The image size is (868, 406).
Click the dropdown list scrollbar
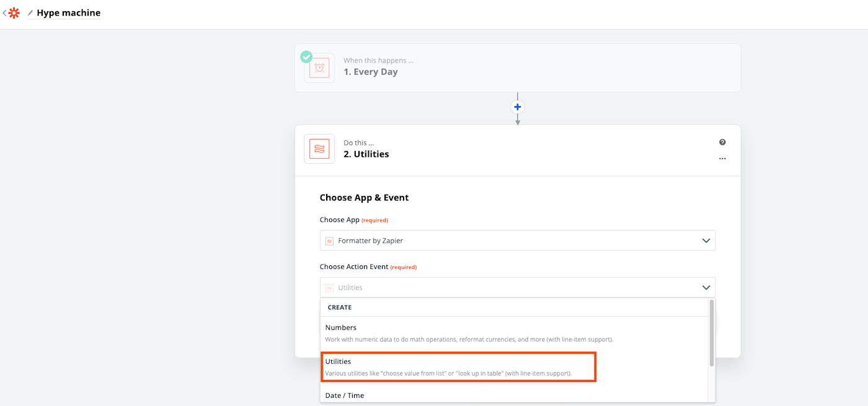click(712, 333)
